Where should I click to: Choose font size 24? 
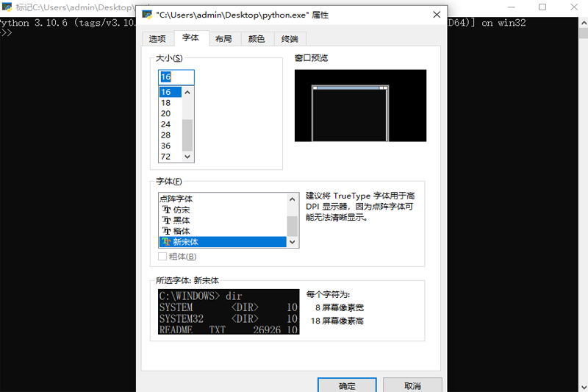tap(171, 124)
